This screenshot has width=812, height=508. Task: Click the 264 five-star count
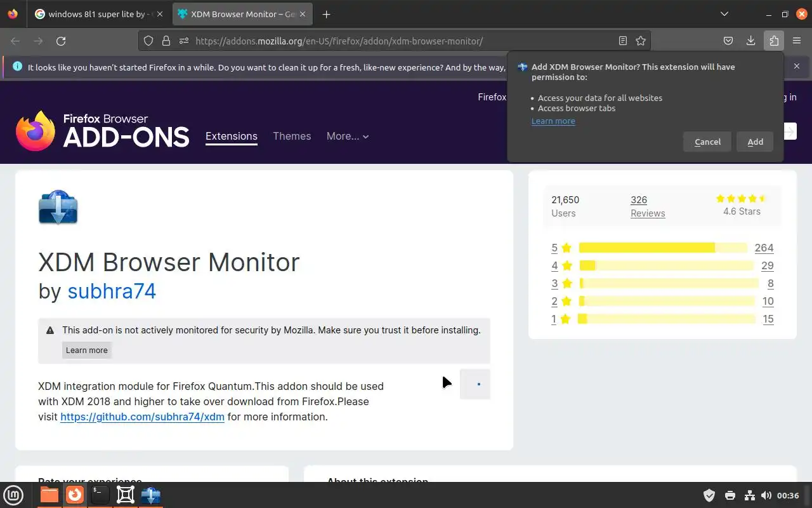click(x=764, y=248)
